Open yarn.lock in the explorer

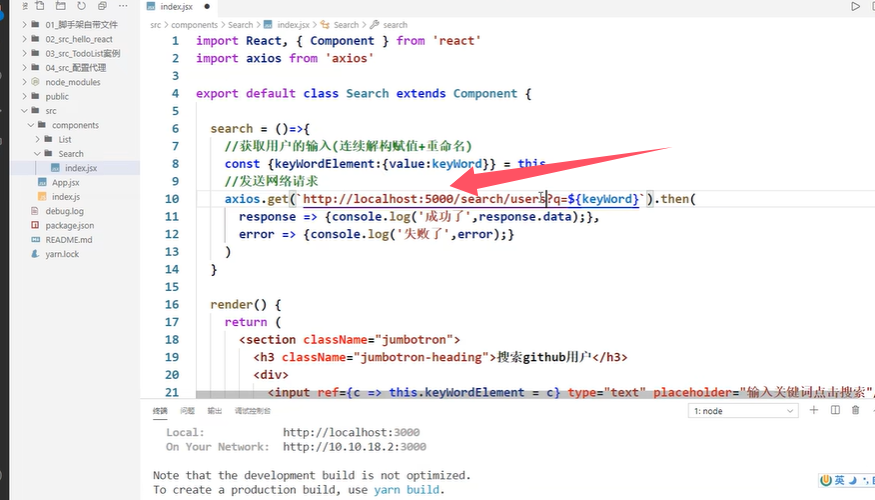62,254
